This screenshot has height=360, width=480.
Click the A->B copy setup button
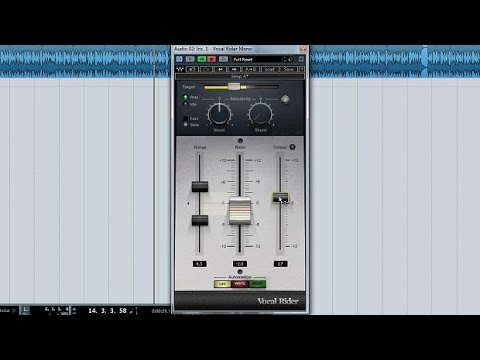point(250,69)
